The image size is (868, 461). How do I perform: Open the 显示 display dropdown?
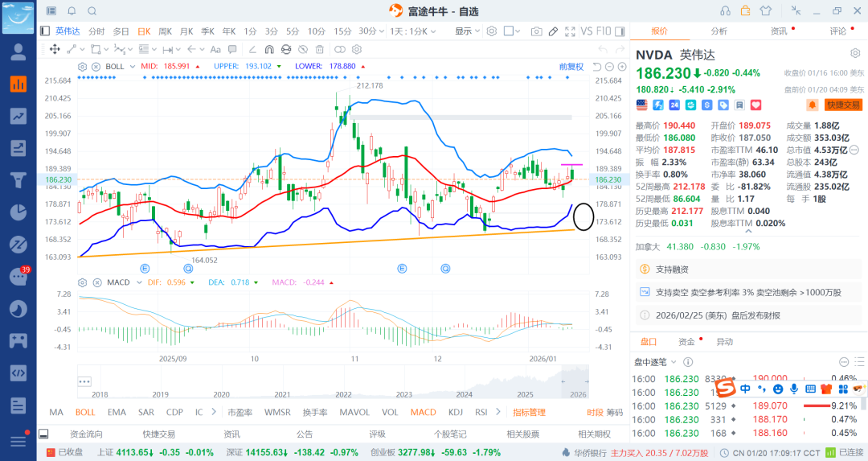[467, 31]
